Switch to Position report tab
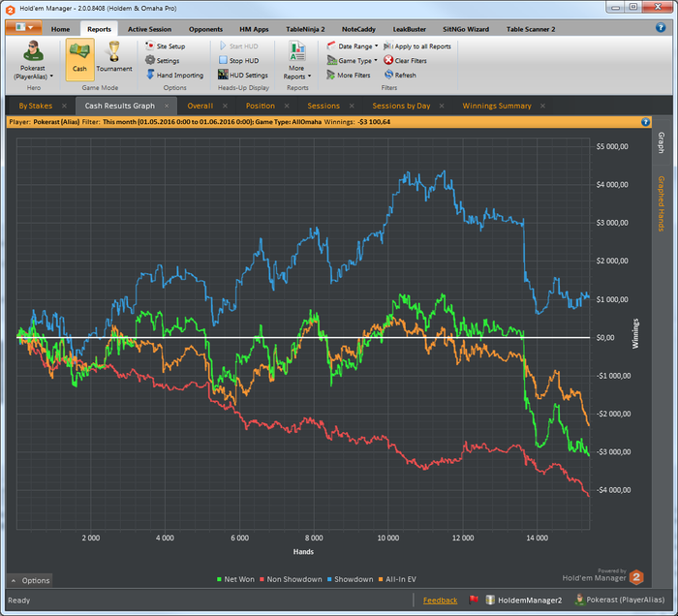The width and height of the screenshot is (678, 616). [x=261, y=106]
